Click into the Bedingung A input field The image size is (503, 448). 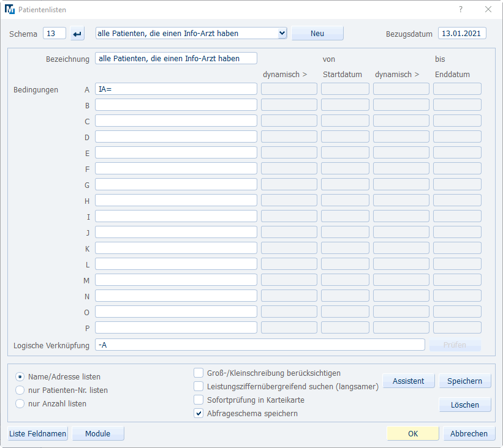tap(176, 89)
